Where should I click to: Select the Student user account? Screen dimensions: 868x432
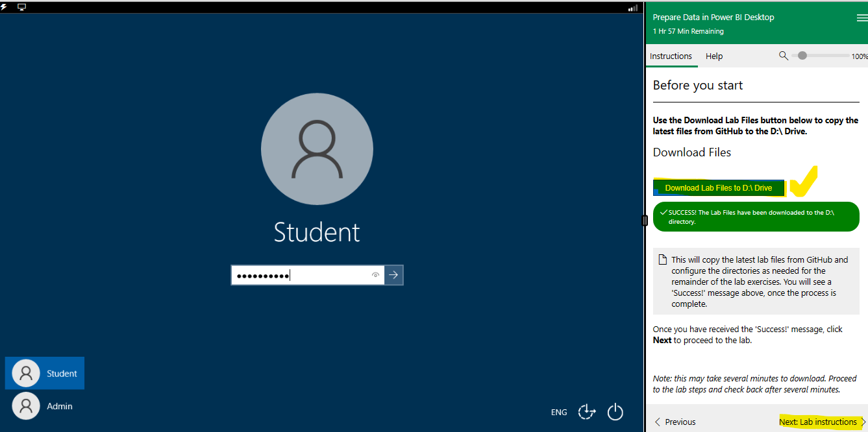tap(45, 373)
